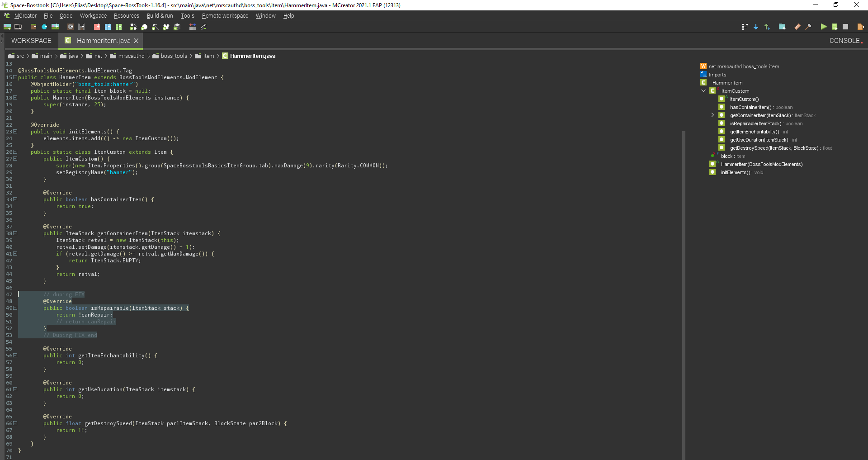
Task: Click the gray stop build icon
Action: [846, 27]
